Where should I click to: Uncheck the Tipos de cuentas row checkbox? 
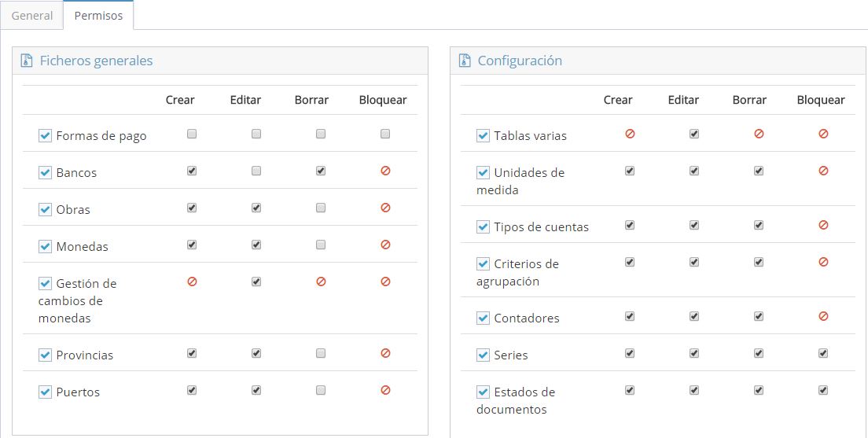click(x=483, y=227)
